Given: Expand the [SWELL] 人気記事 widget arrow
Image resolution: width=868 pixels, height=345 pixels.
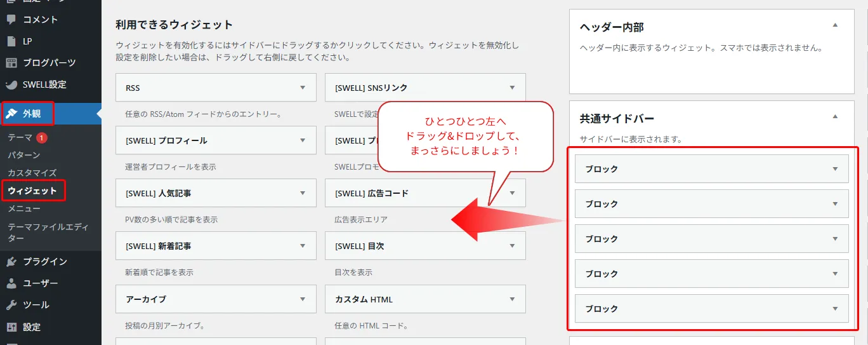Looking at the screenshot, I should pyautogui.click(x=303, y=193).
